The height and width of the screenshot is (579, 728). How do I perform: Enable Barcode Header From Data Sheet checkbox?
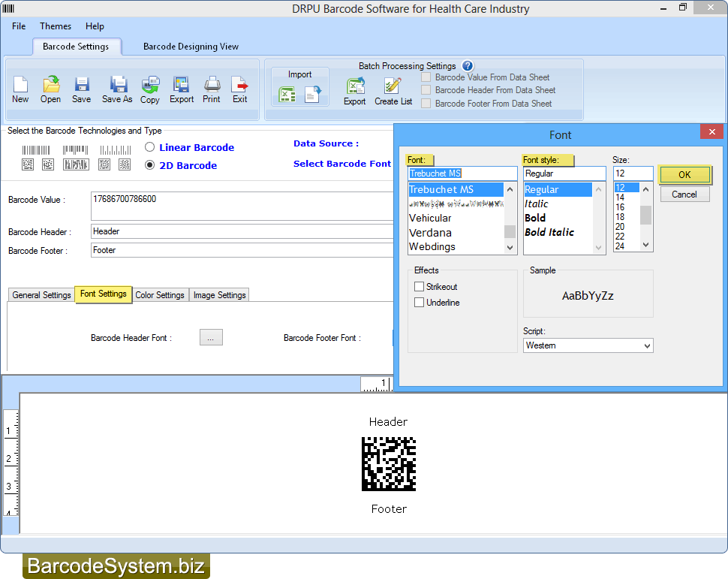coord(426,90)
